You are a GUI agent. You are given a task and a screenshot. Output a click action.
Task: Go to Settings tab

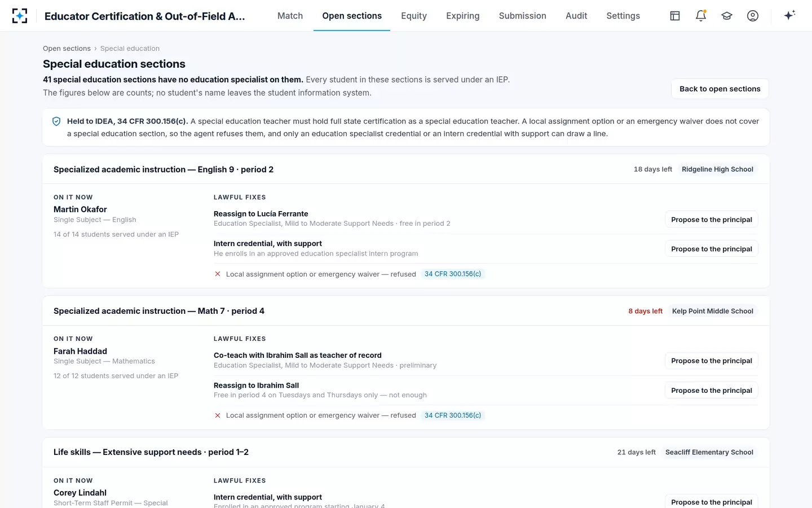[x=623, y=16]
